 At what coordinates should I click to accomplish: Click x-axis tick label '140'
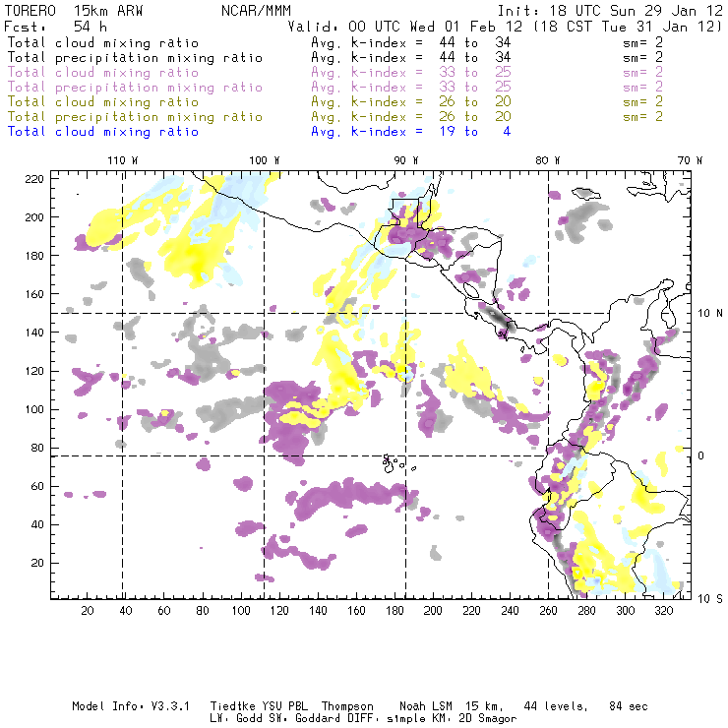(318, 611)
